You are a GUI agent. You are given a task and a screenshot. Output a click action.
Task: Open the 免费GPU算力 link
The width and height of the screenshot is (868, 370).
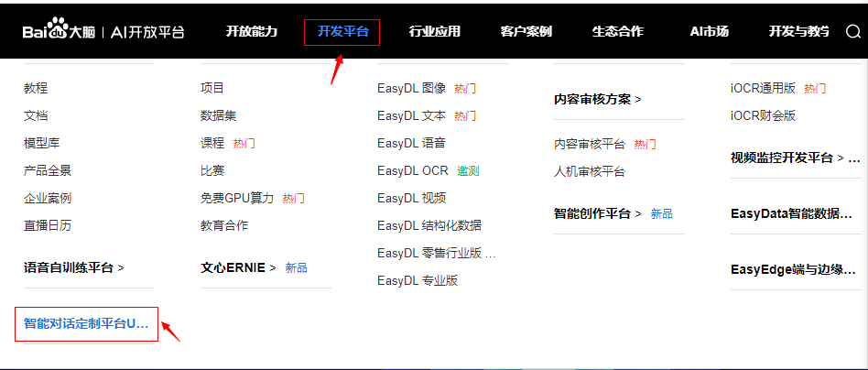237,198
